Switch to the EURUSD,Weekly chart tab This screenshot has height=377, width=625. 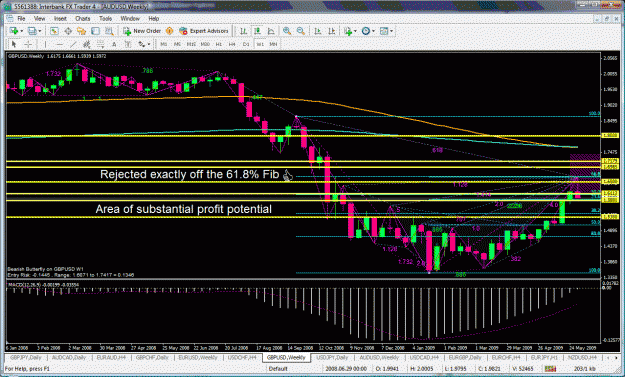pyautogui.click(x=198, y=357)
